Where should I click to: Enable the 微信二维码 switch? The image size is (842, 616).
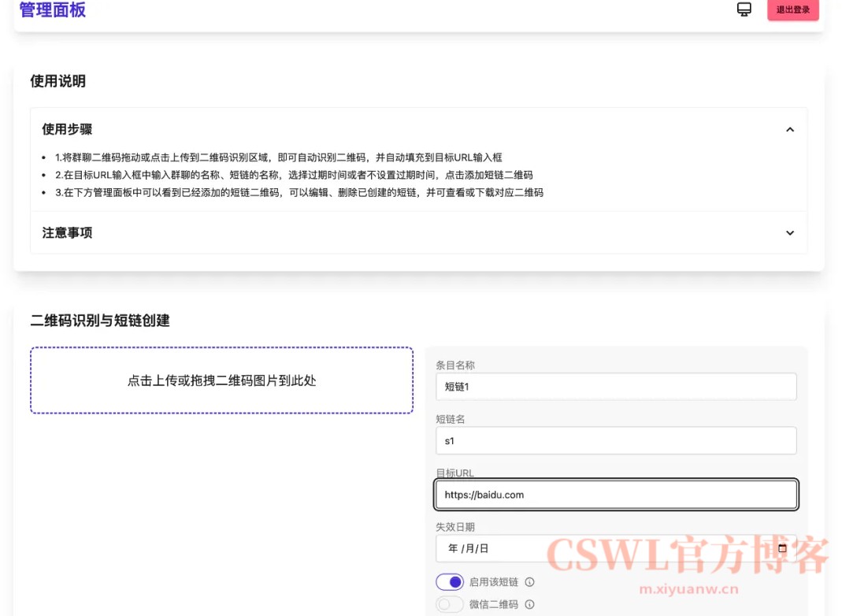coord(450,605)
